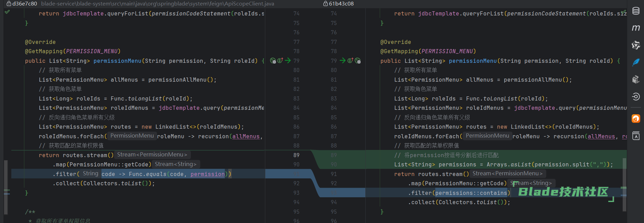The width and height of the screenshot is (644, 223).
Task: Click permissions::contains in right pane
Action: pyautogui.click(x=471, y=193)
